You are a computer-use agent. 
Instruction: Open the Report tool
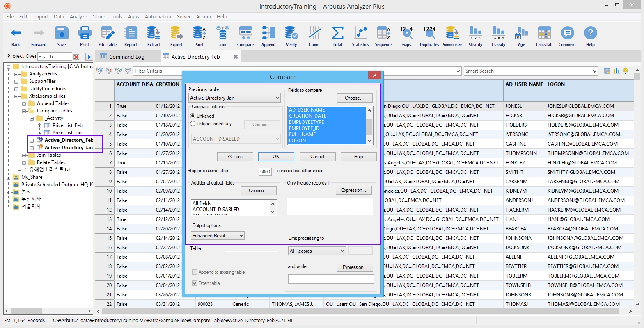pyautogui.click(x=131, y=36)
